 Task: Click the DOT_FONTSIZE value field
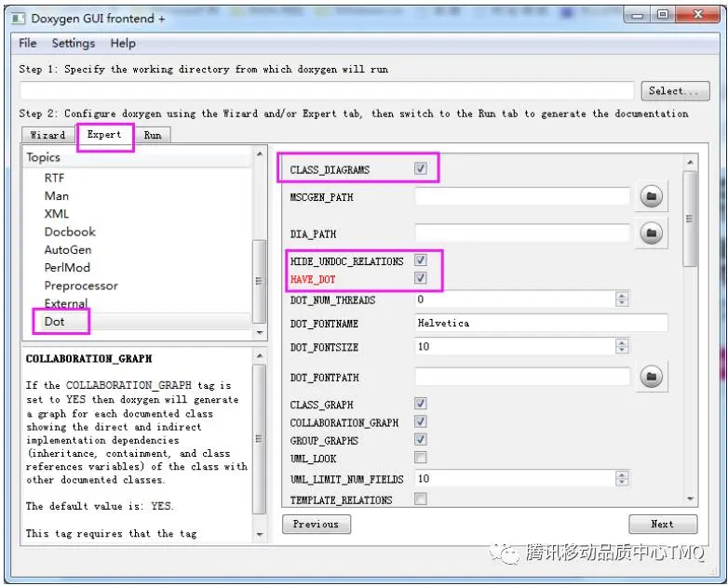click(515, 346)
